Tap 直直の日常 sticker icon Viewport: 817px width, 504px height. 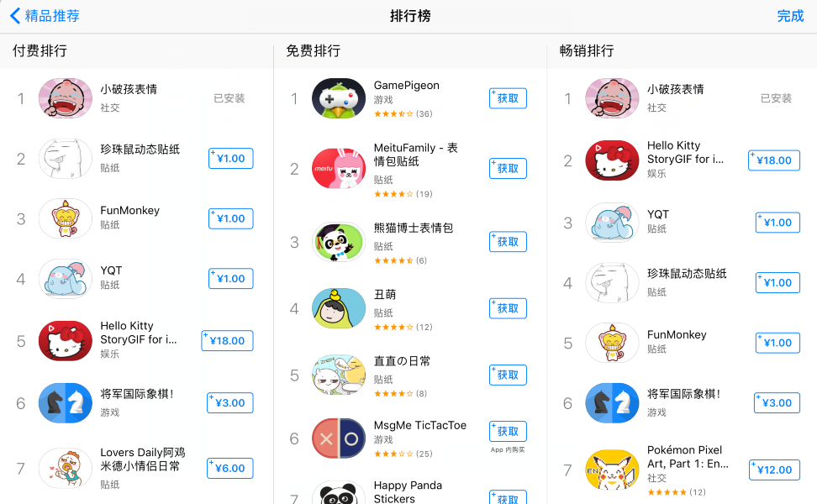pos(339,375)
